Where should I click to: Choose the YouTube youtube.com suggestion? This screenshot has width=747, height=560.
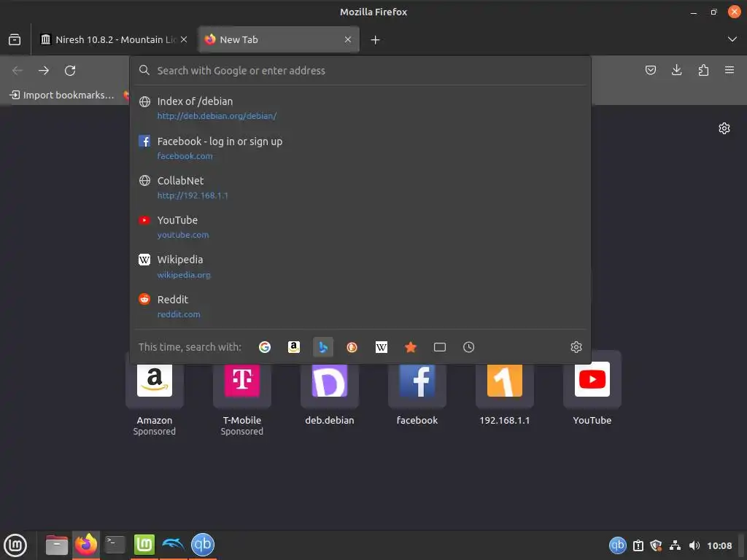click(360, 227)
